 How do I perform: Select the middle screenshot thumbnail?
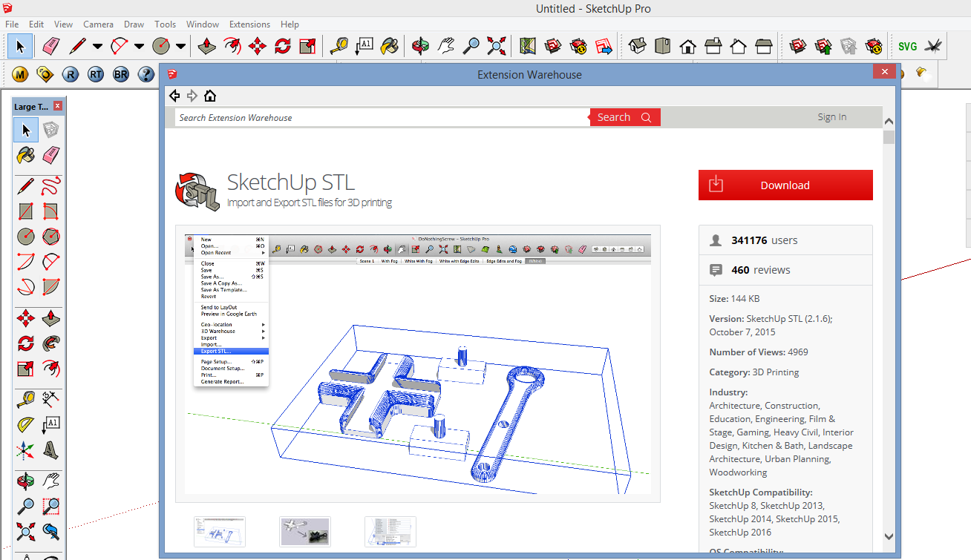pyautogui.click(x=304, y=531)
